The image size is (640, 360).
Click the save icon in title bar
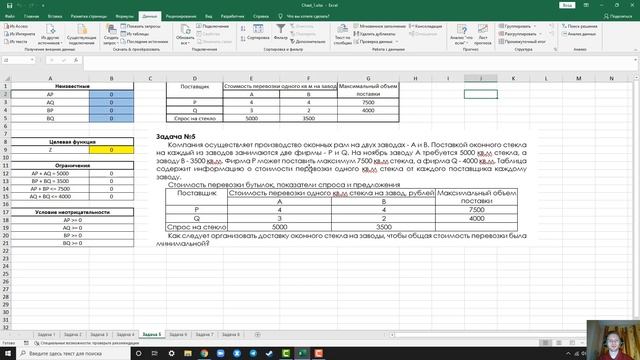click(x=9, y=5)
